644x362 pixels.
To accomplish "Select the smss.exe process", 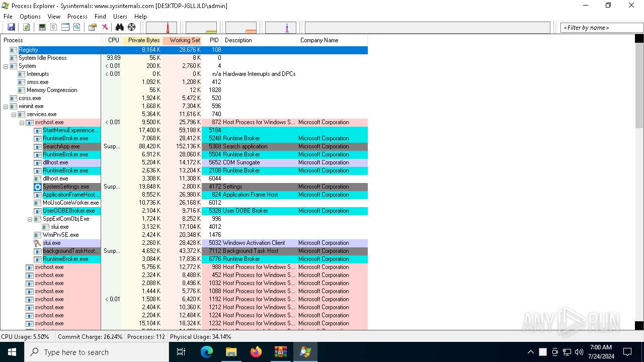I will (184, 82).
